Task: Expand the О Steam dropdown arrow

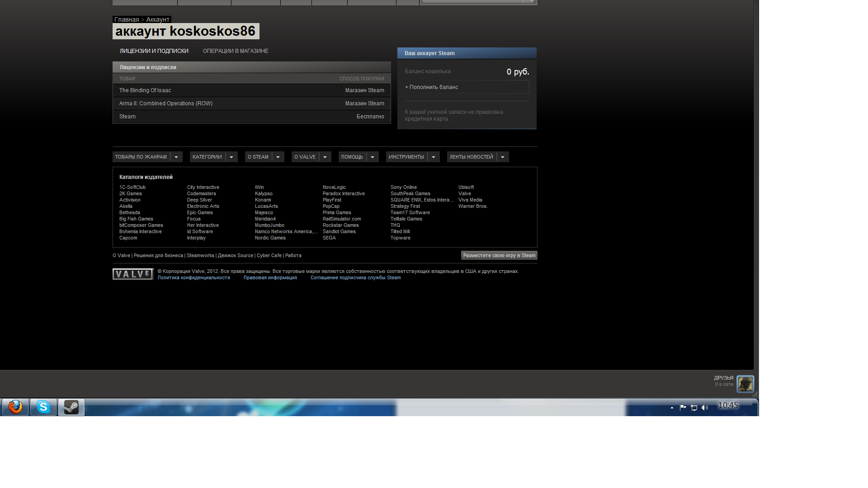Action: tap(278, 157)
